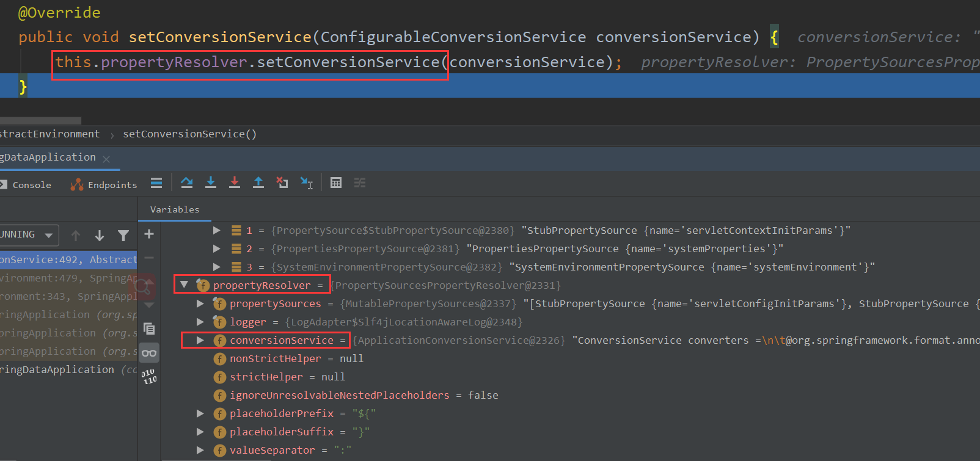Open the RUNNING thread dropdown

(28, 234)
